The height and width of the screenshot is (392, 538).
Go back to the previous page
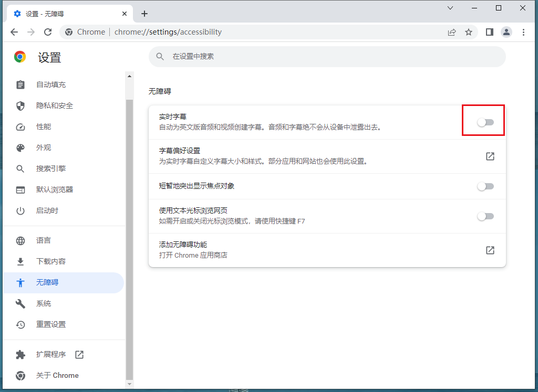point(14,32)
